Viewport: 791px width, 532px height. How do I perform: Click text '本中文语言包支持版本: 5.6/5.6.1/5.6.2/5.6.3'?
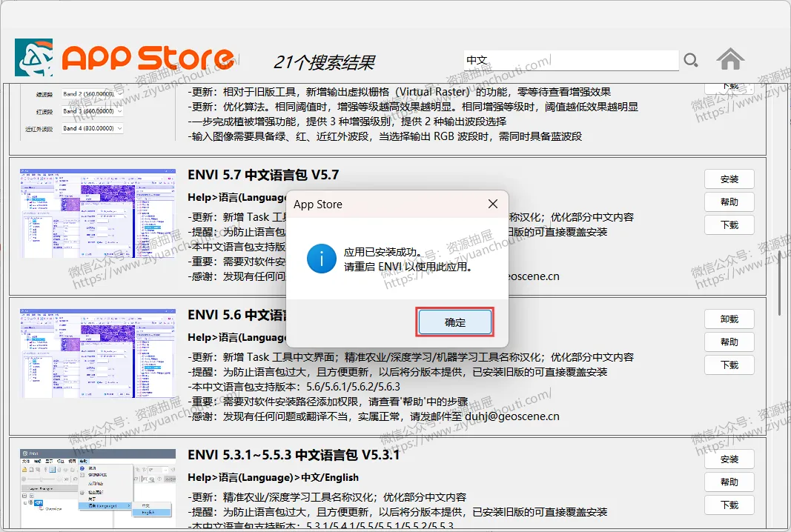coord(294,387)
